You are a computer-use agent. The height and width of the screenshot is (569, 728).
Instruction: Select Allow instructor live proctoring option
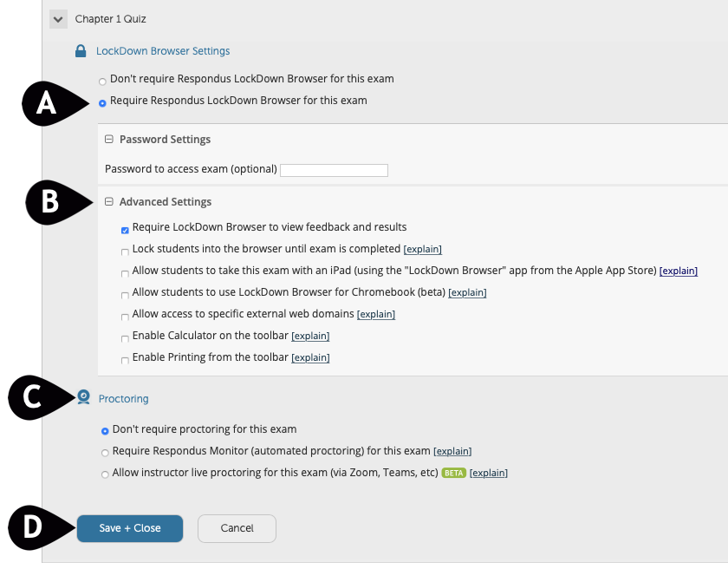click(x=105, y=474)
